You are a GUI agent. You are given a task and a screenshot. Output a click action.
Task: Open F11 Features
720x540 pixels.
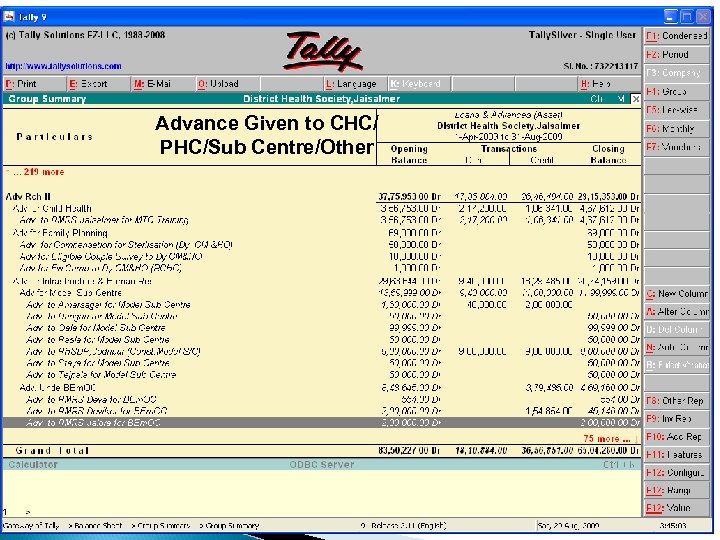click(676, 455)
